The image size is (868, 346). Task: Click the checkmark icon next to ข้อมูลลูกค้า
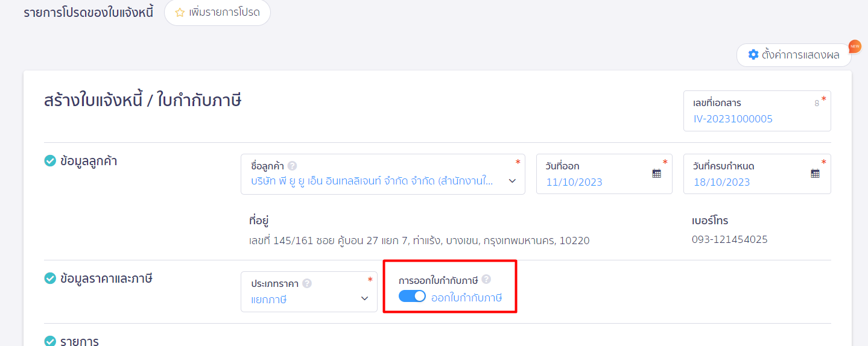(51, 161)
